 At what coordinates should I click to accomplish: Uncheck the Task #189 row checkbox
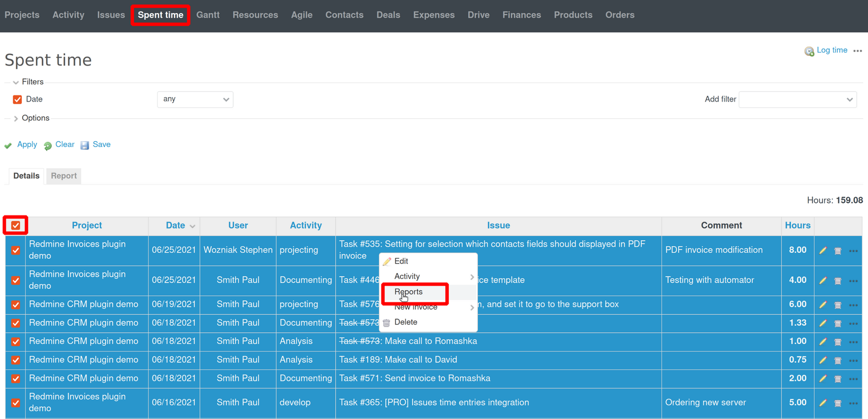[x=16, y=360]
